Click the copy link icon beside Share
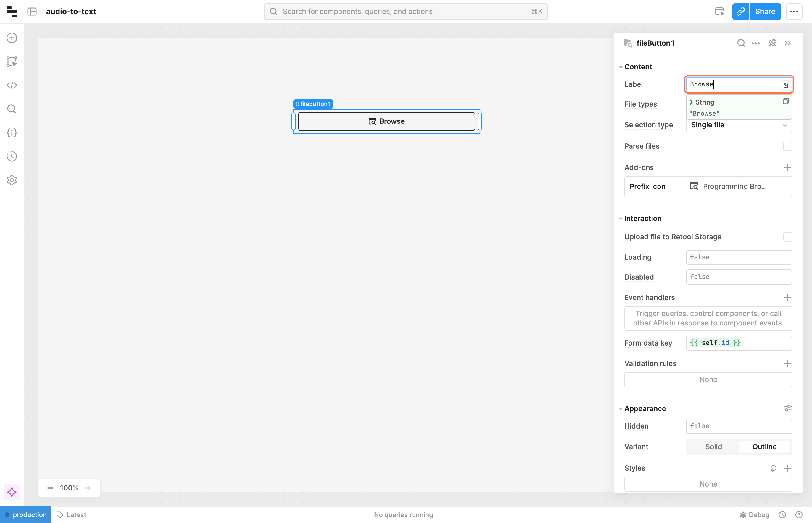Image resolution: width=812 pixels, height=523 pixels. click(x=740, y=12)
